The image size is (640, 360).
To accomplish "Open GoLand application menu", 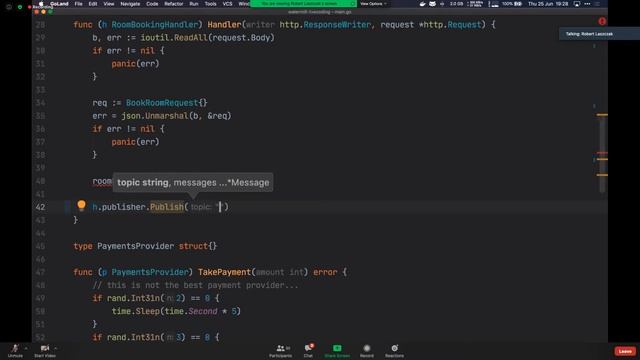I will [x=59, y=4].
